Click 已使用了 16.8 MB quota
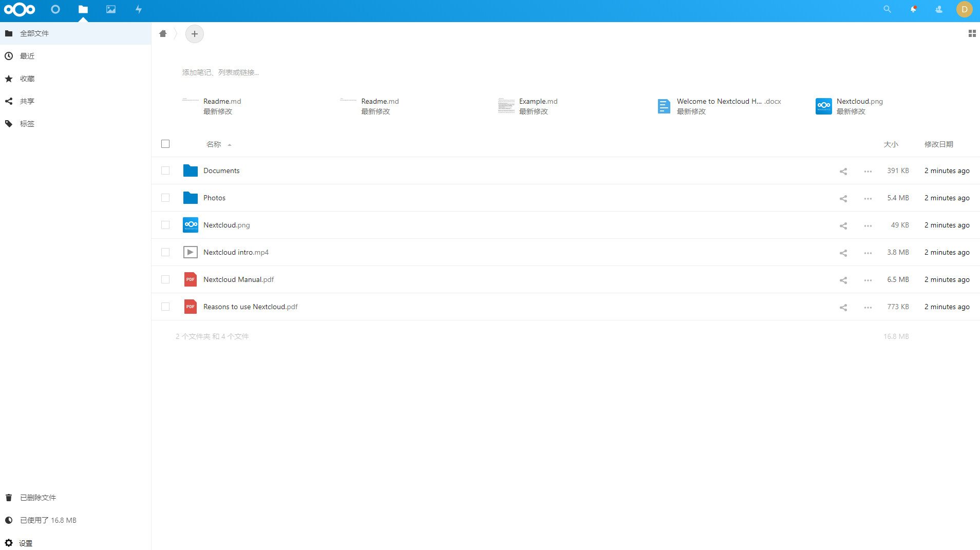The image size is (980, 550). (x=76, y=520)
